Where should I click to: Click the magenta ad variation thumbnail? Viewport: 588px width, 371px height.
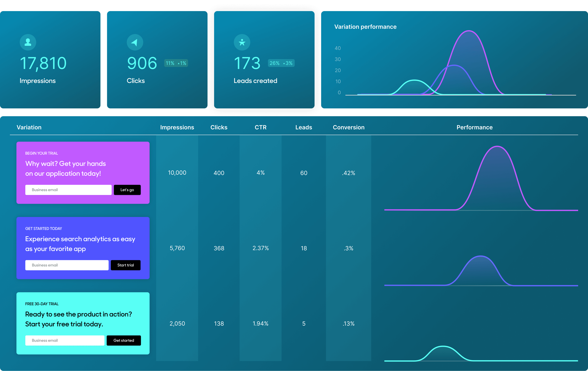pos(83,173)
